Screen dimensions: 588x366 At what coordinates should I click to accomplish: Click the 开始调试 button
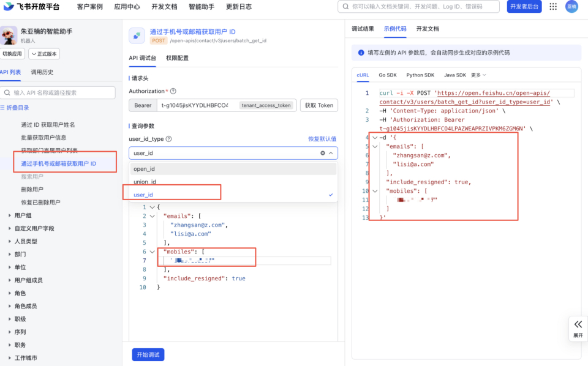tap(148, 354)
